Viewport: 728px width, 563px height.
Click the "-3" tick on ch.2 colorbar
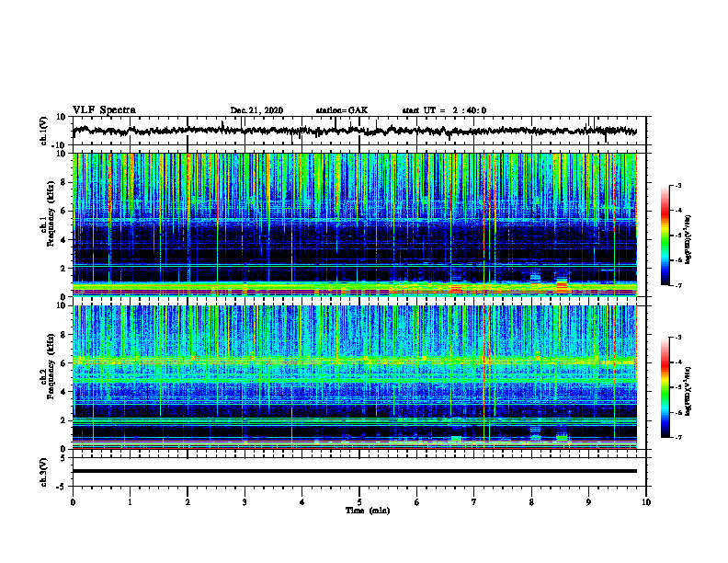tap(677, 338)
